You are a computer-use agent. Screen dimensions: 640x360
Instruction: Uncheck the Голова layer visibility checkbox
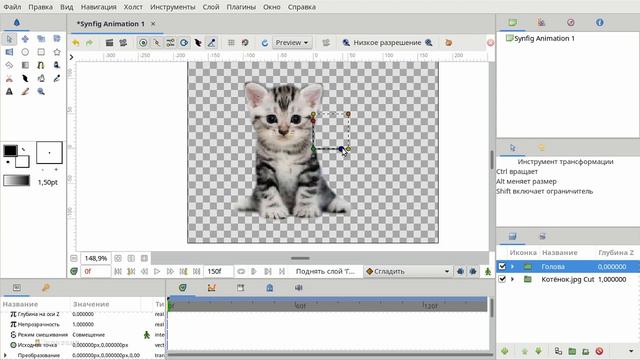[502, 267]
